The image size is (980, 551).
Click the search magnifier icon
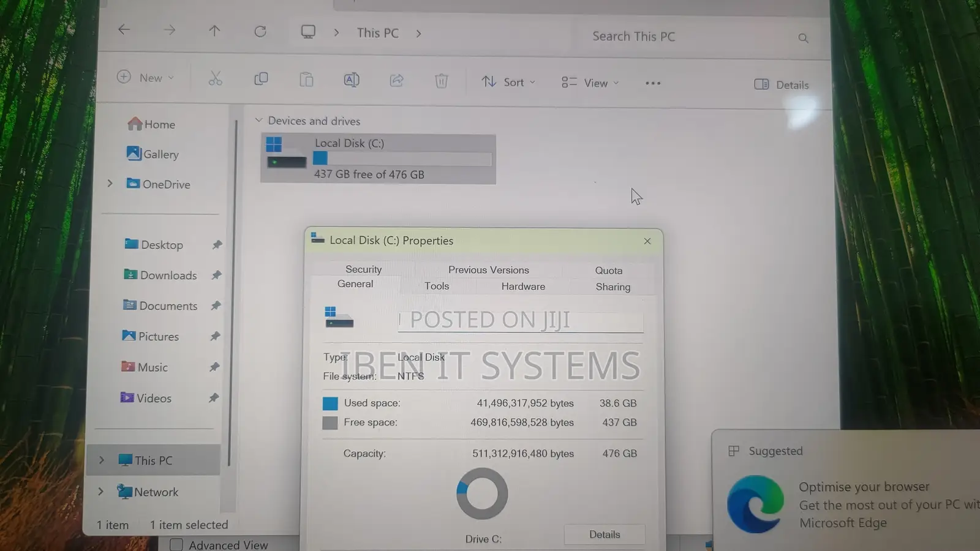(803, 38)
